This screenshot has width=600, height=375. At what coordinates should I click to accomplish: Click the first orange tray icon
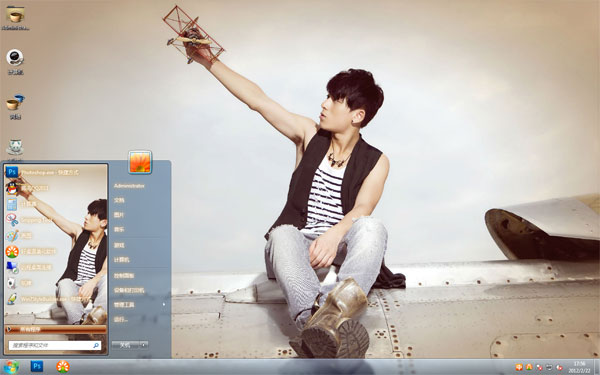point(519,367)
